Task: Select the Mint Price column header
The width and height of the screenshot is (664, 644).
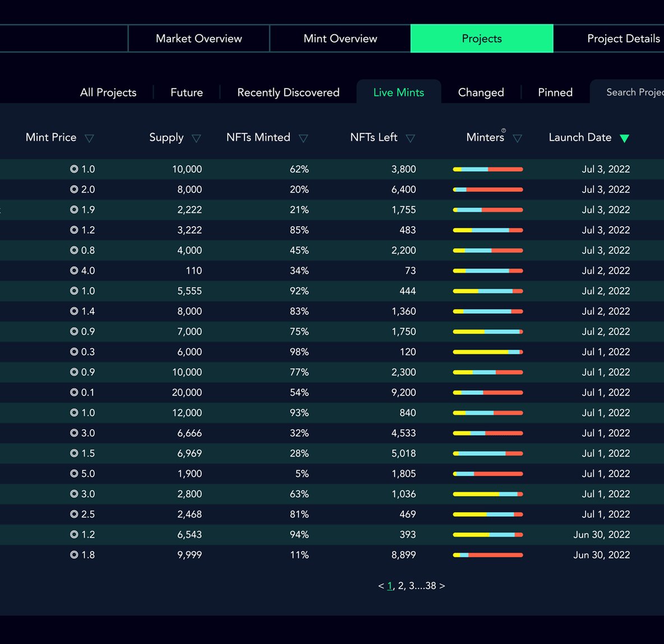Action: pyautogui.click(x=51, y=137)
